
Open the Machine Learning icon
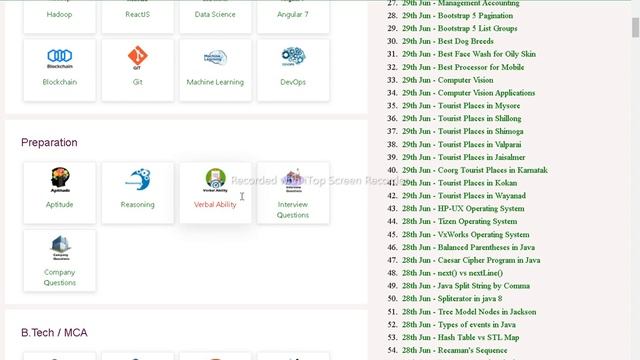click(x=215, y=58)
